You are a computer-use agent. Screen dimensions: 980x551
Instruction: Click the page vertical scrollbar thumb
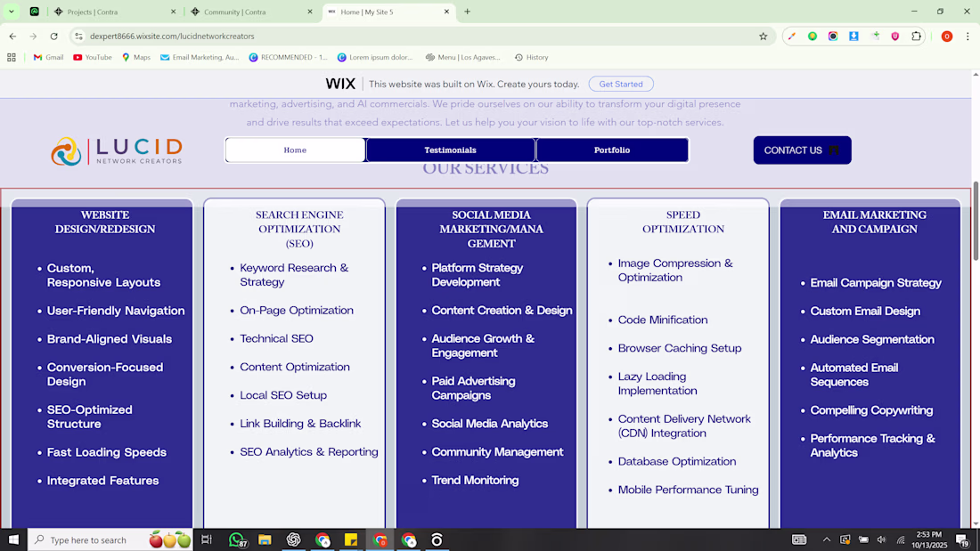click(976, 221)
